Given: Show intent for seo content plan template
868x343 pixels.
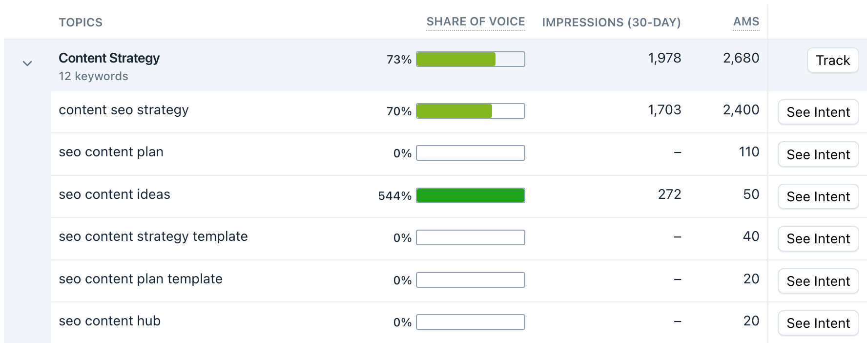Looking at the screenshot, I should [818, 281].
